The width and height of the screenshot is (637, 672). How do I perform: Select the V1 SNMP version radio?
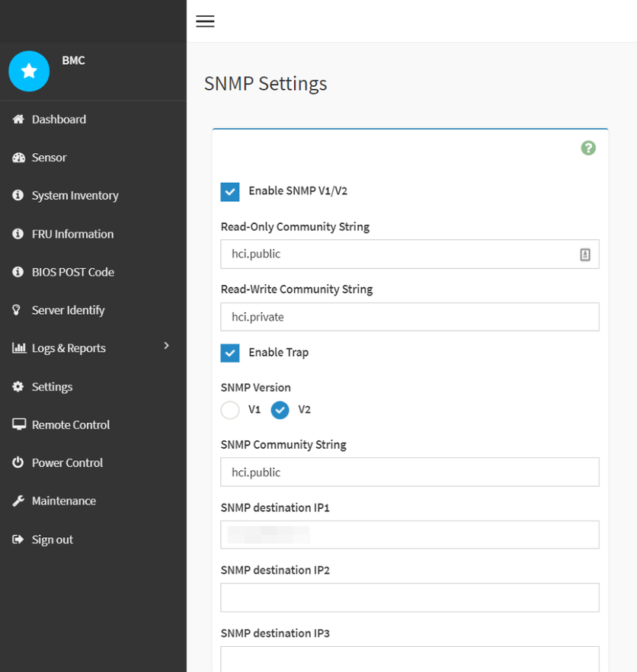coord(230,410)
